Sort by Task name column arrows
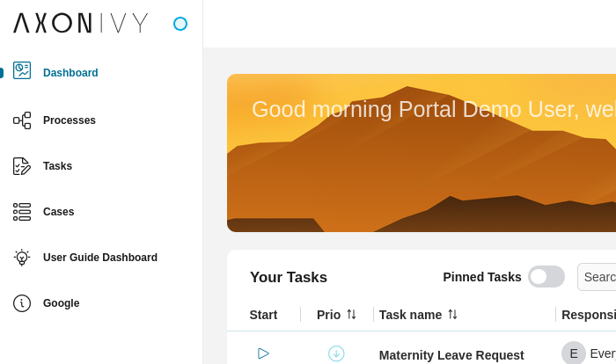This screenshot has height=364, width=616. [x=452, y=315]
